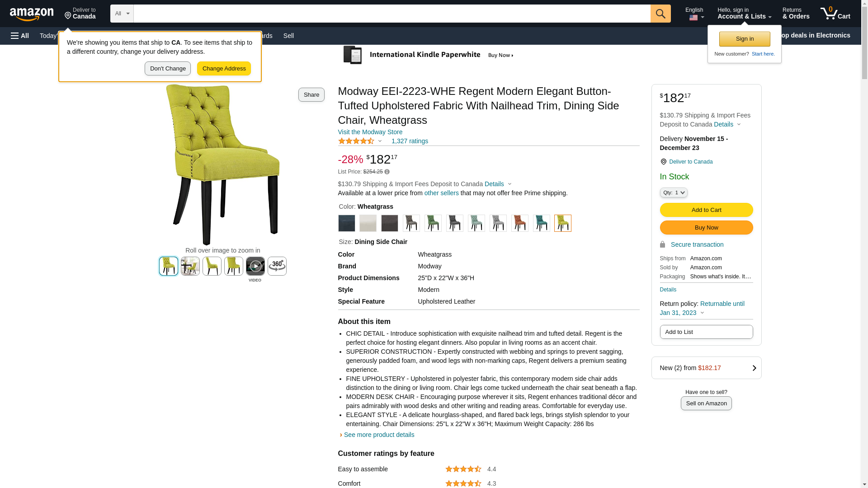Image resolution: width=868 pixels, height=488 pixels.
Task: Open the All hamburger menu
Action: (20, 36)
